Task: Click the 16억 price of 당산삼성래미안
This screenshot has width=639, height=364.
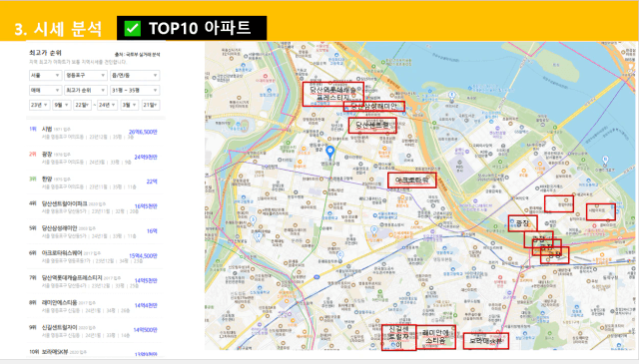Action: (x=152, y=231)
